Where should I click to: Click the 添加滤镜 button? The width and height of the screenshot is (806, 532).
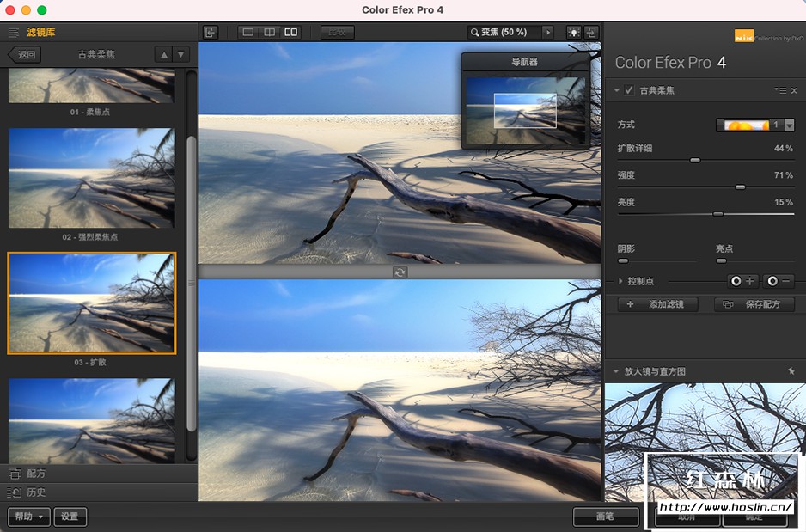658,304
